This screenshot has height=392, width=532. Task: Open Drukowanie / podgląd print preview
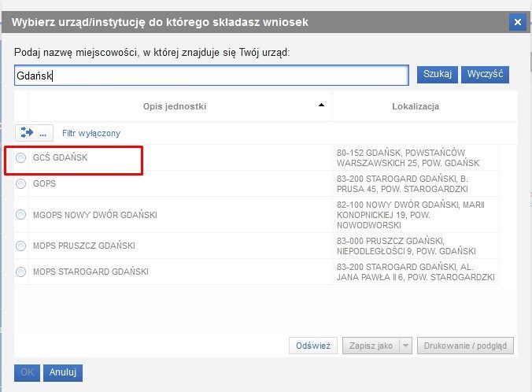click(x=466, y=346)
